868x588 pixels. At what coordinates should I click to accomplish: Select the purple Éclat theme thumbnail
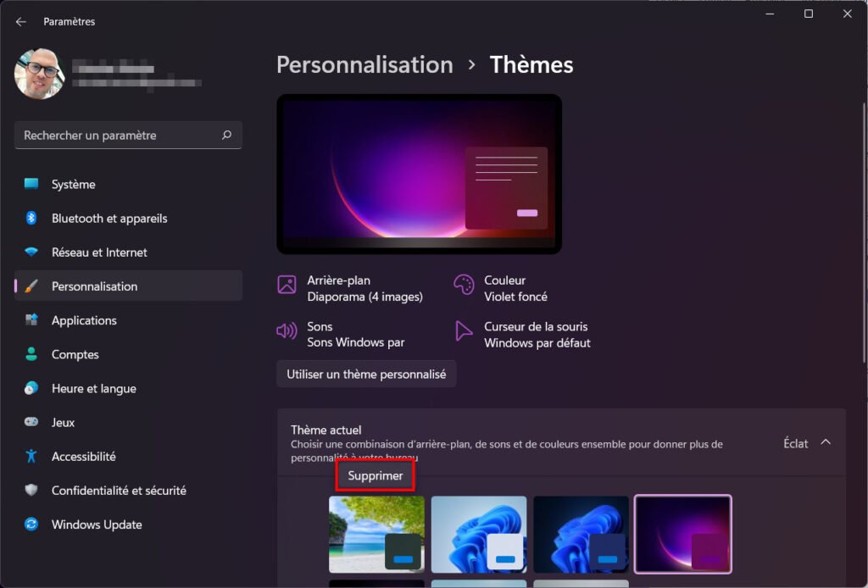(x=683, y=535)
